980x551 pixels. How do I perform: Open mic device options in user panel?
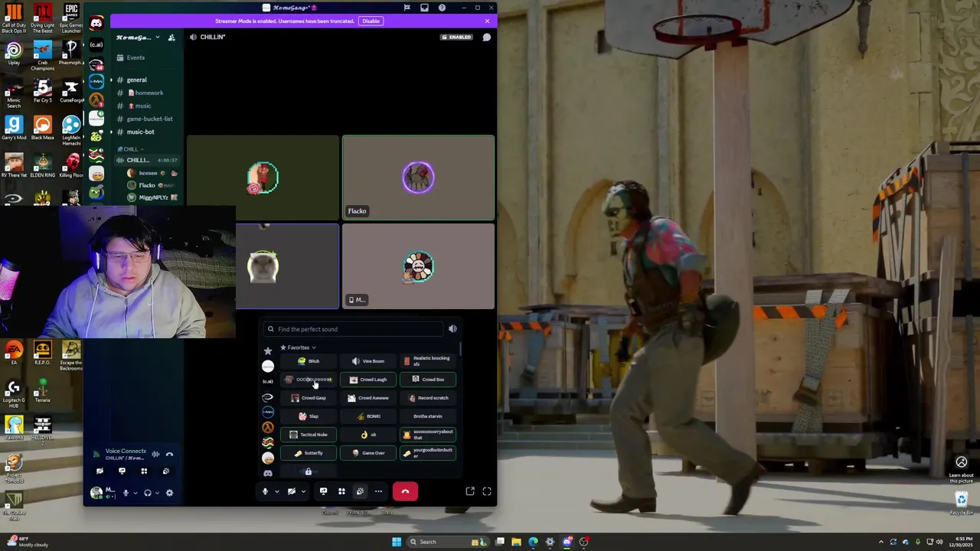coord(135,493)
